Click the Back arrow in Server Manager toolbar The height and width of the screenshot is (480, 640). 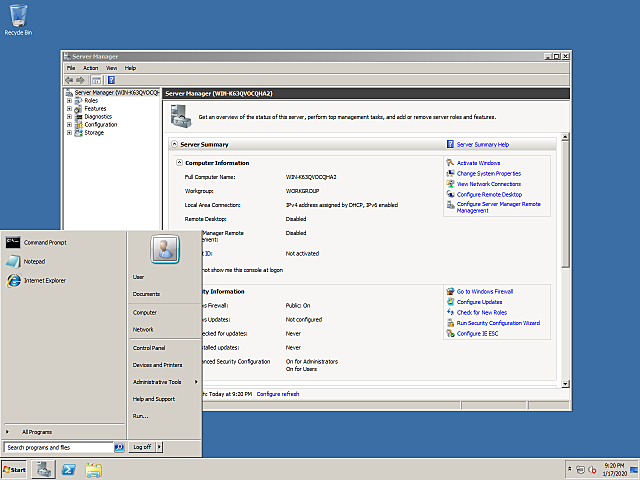(69, 80)
